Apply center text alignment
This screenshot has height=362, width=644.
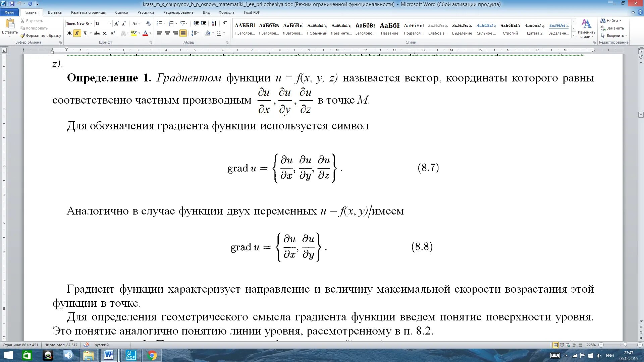[x=167, y=33]
